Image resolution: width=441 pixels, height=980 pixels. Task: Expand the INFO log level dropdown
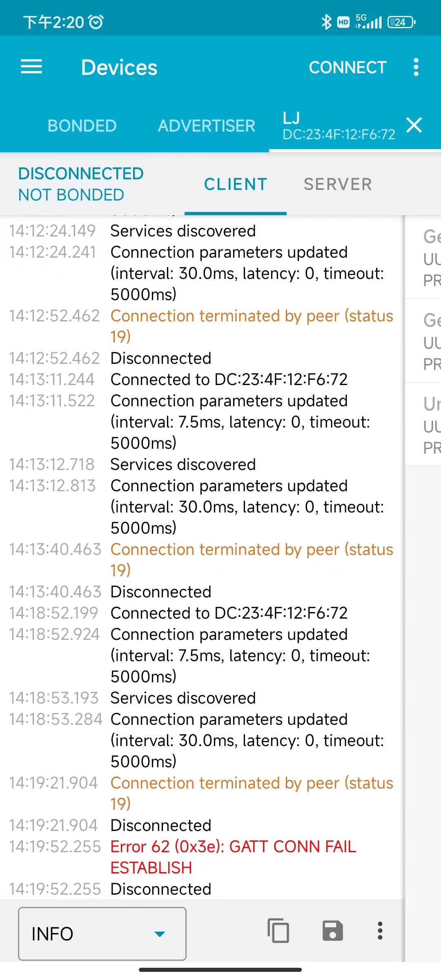102,933
